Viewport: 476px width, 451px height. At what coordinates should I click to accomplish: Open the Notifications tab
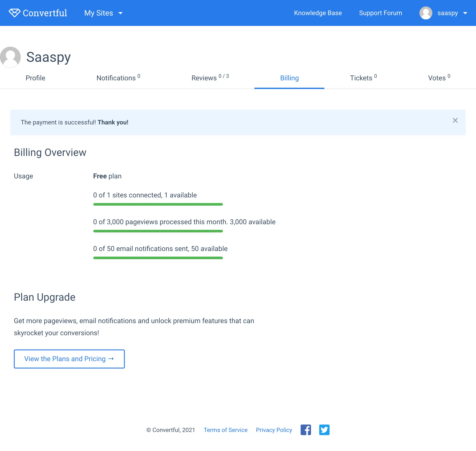[118, 78]
